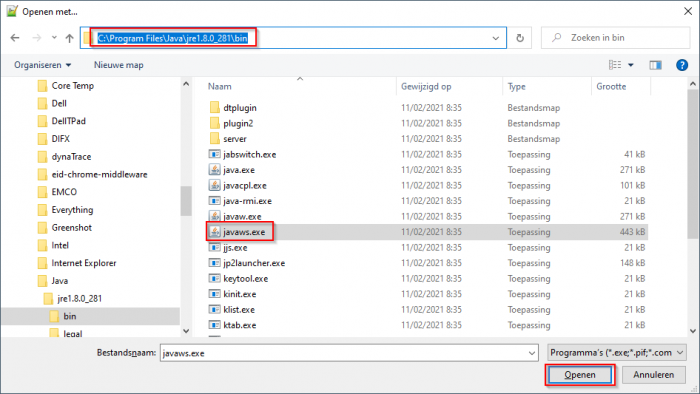
Task: Click the Zoeken in bin search field
Action: pos(616,38)
